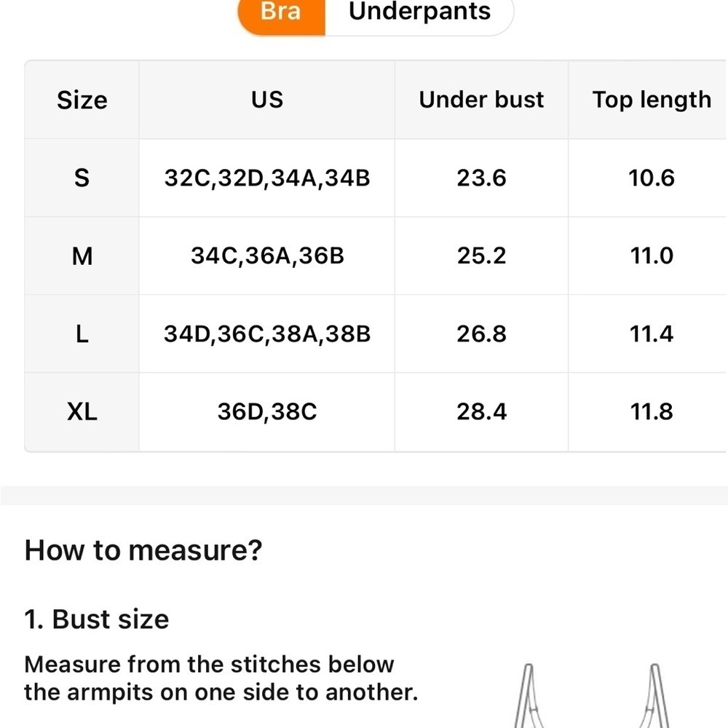Viewport: 728px width, 728px height.
Task: Select the L size row label
Action: coord(82,334)
